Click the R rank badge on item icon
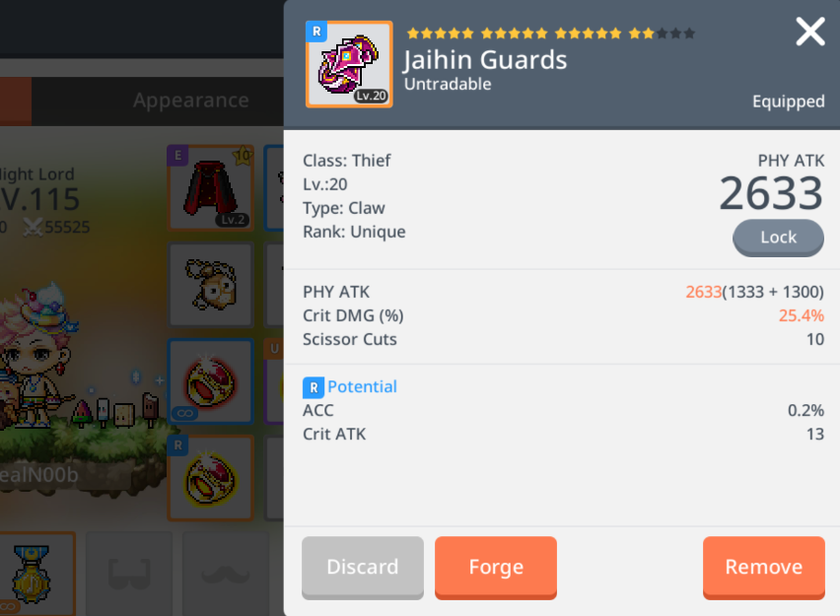This screenshot has width=840, height=616. [x=316, y=32]
